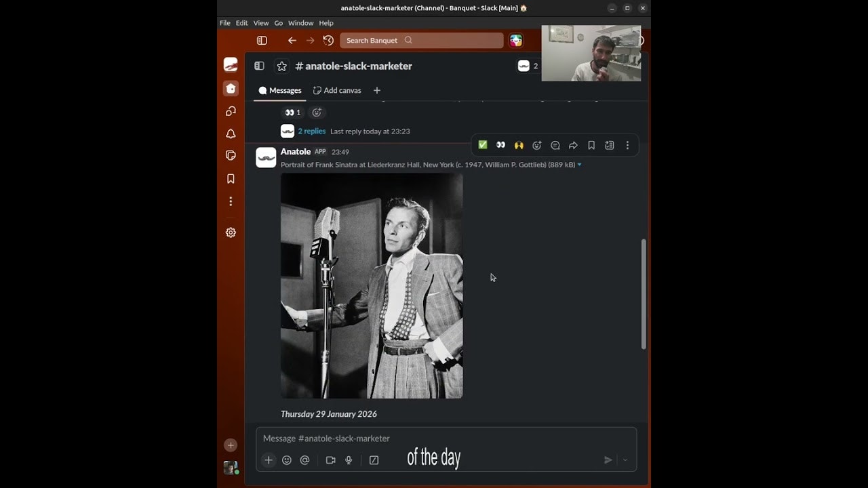Screen dimensions: 868x488
Task: Select the Banquet workspace icon
Action: [x=231, y=65]
